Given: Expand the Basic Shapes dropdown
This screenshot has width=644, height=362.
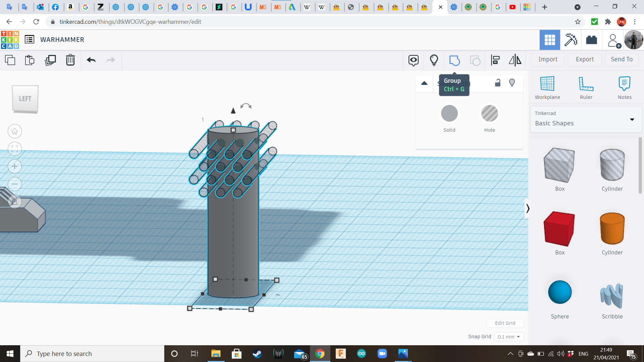Looking at the screenshot, I should click(632, 120).
